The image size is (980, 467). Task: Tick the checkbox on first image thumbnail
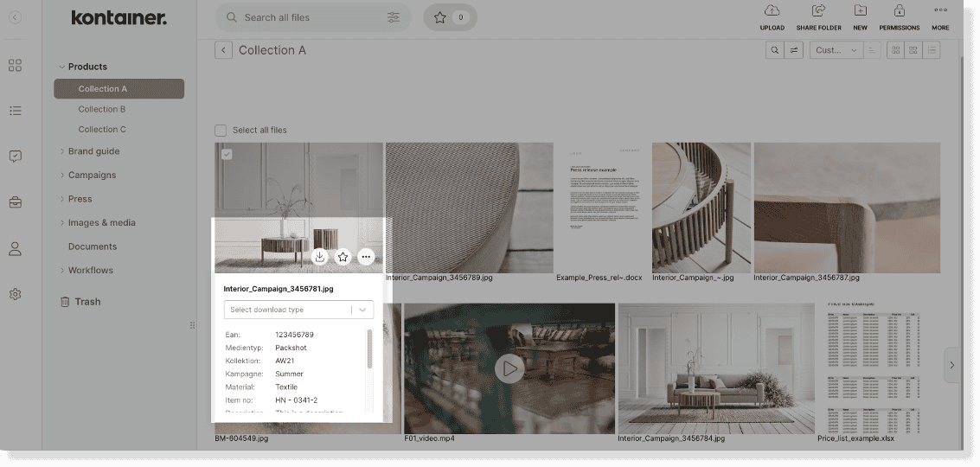click(x=227, y=154)
